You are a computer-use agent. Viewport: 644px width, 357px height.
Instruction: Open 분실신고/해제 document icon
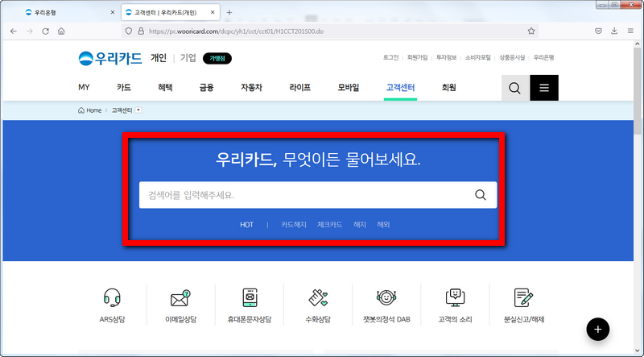click(523, 297)
